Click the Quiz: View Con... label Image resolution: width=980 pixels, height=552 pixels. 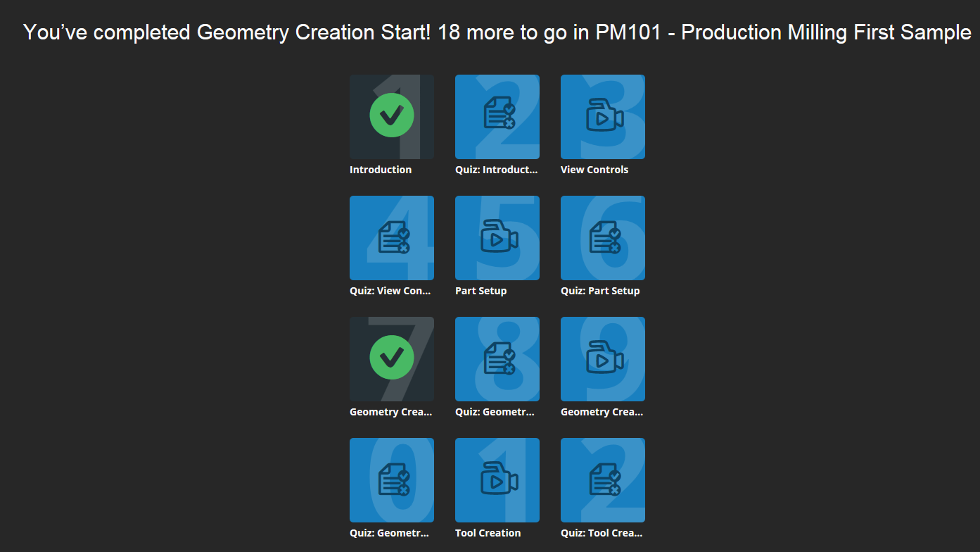(390, 291)
